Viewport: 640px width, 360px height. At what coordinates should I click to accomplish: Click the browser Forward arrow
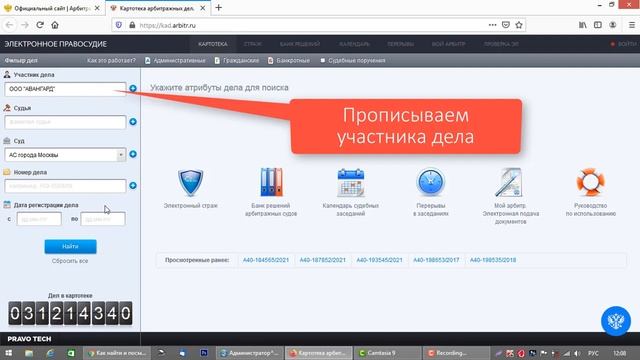pos(25,25)
